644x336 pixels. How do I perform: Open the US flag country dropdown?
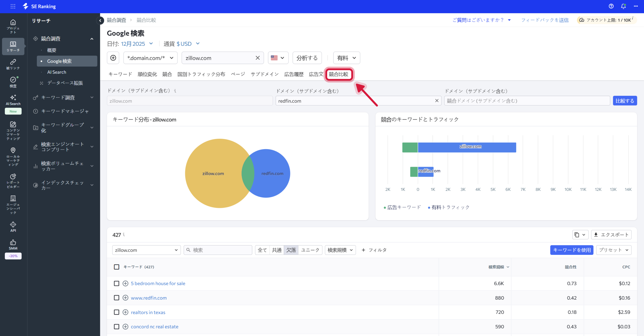click(278, 58)
